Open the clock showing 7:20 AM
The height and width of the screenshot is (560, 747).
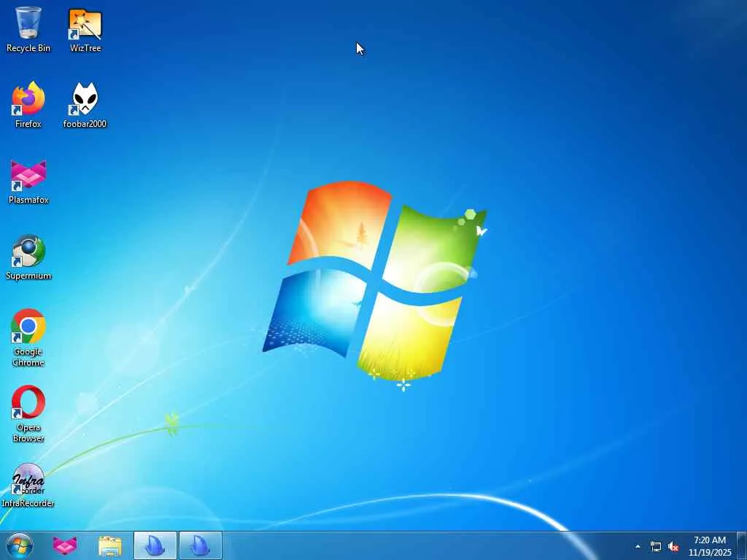tap(710, 546)
